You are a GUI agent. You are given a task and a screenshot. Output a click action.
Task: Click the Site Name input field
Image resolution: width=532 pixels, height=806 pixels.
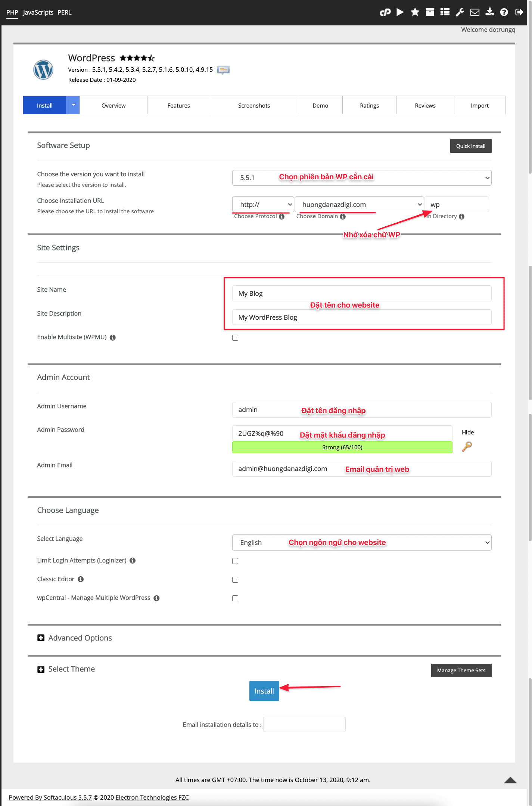361,294
